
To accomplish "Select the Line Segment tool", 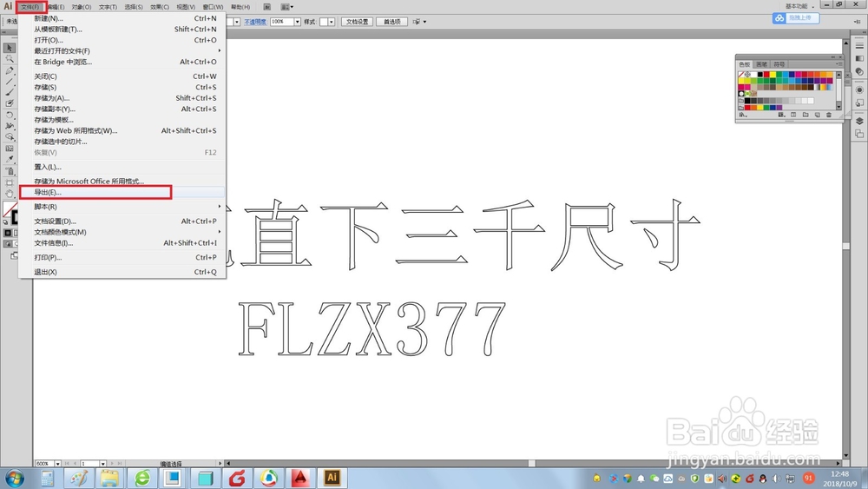I will (x=10, y=82).
